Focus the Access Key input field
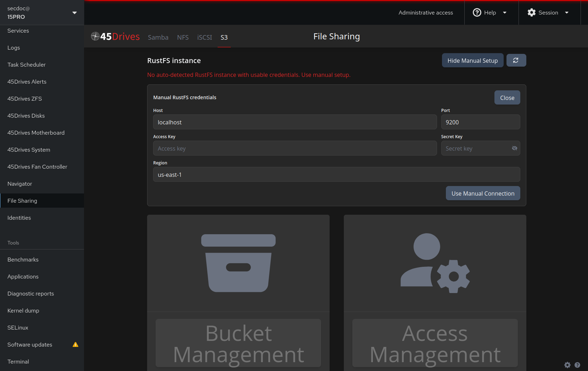Viewport: 588px width, 371px height. (x=295, y=148)
